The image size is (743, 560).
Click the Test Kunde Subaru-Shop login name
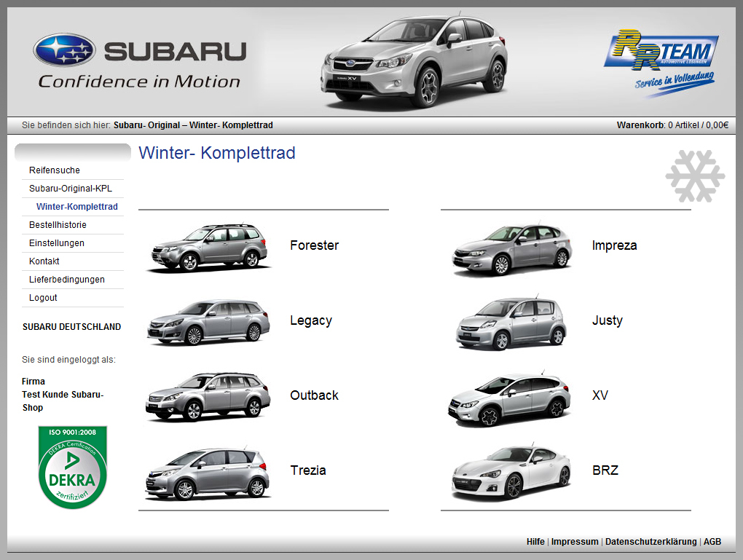point(62,401)
